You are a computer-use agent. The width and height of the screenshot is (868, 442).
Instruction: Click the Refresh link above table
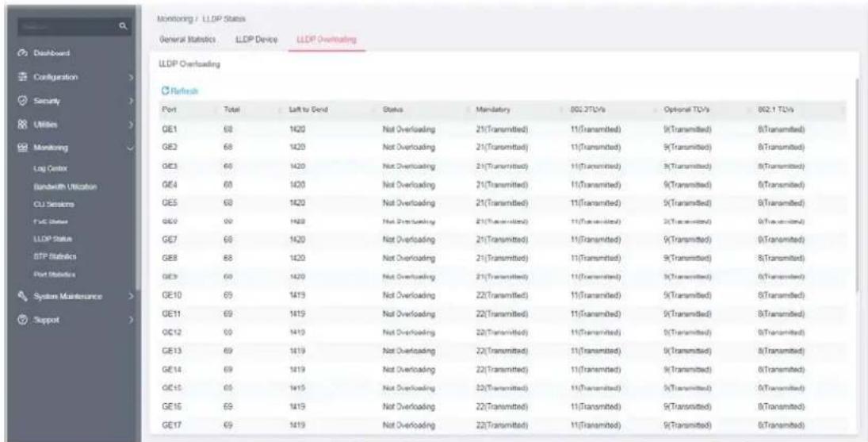pyautogui.click(x=179, y=90)
